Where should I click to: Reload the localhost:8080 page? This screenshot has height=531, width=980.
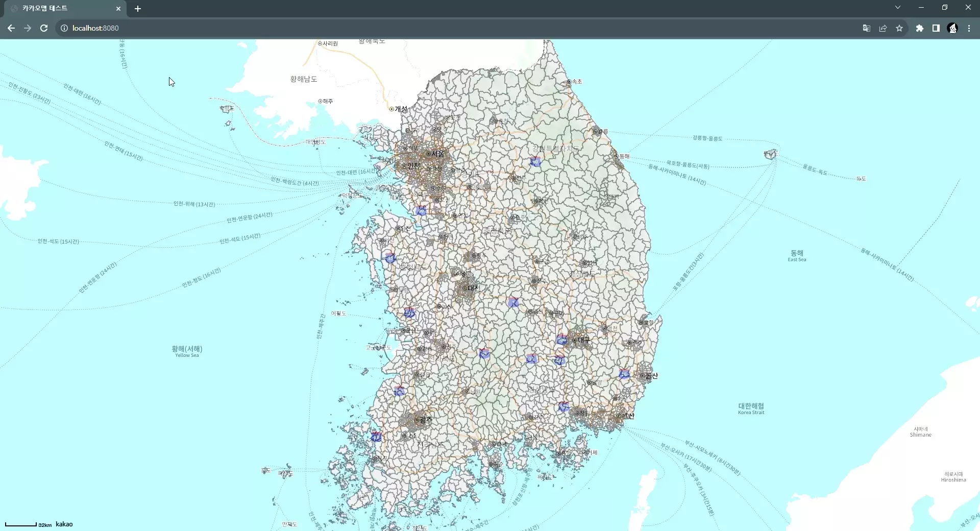[x=44, y=28]
